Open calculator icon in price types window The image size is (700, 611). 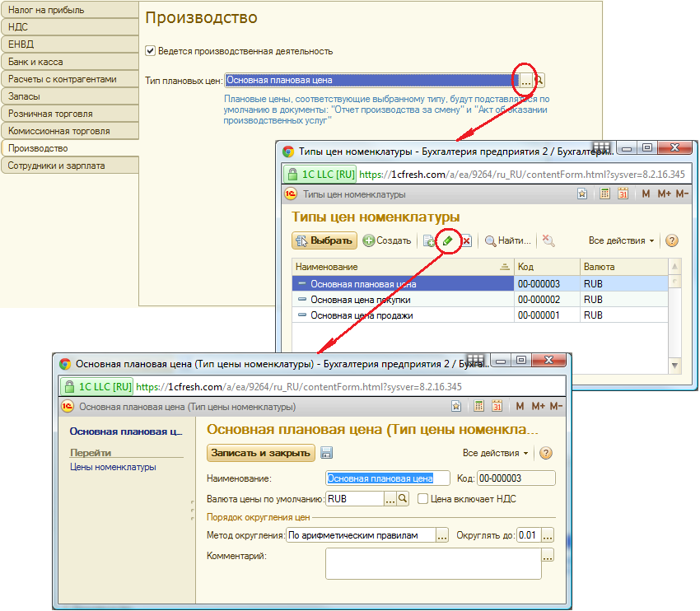pyautogui.click(x=604, y=194)
